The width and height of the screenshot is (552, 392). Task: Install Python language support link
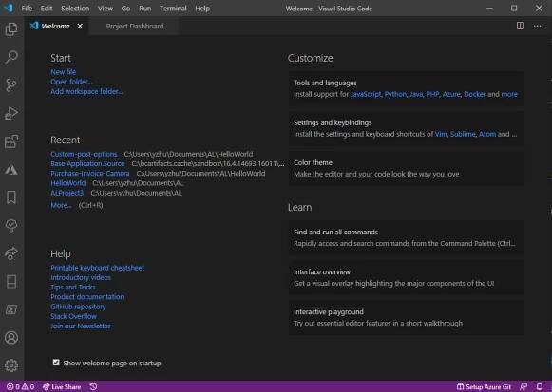click(395, 94)
